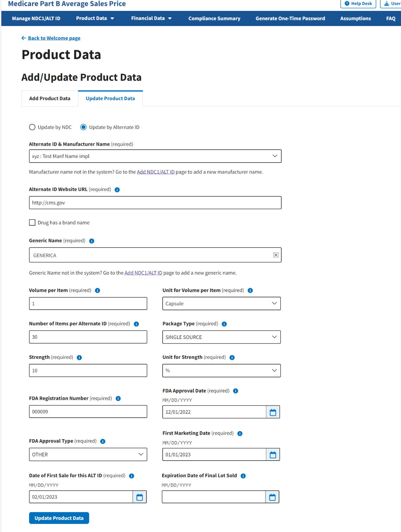Open FDA Approval Type dropdown
Viewport: 401px width, 532px height.
[x=88, y=455]
